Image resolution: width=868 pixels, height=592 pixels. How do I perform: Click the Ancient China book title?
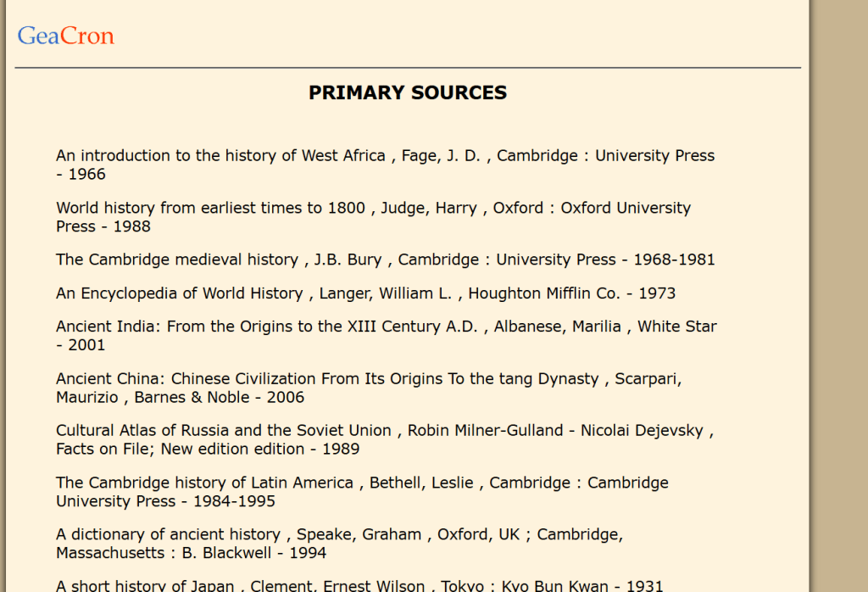(327, 379)
